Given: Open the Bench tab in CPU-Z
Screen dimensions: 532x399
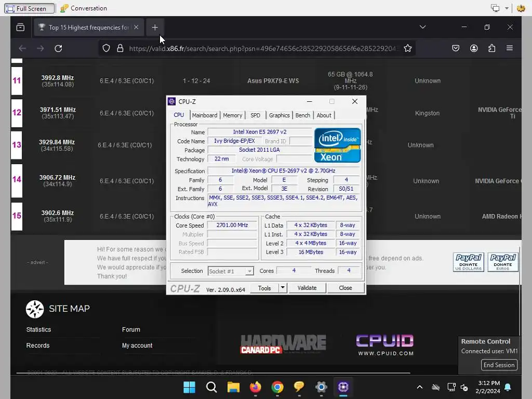Looking at the screenshot, I should [303, 115].
